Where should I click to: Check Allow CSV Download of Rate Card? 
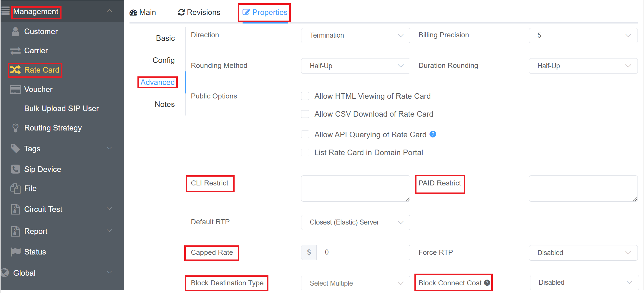click(305, 114)
